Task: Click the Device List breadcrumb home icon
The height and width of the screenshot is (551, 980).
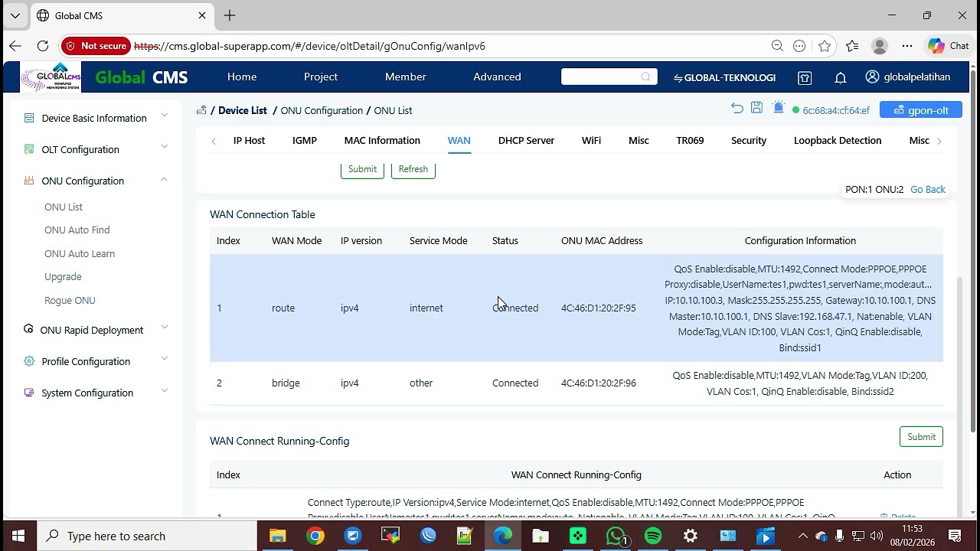Action: 201,110
